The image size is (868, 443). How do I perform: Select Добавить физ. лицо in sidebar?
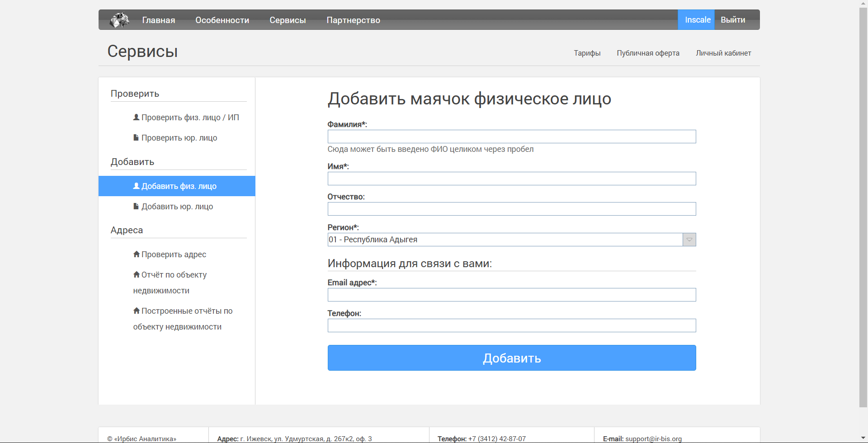pos(177,186)
